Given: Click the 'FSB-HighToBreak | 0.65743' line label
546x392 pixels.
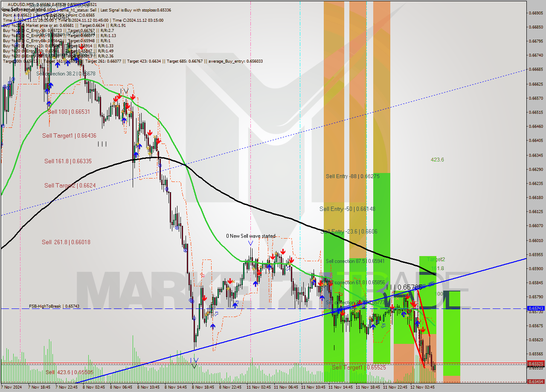Looking at the screenshot, I should pyautogui.click(x=54, y=306).
